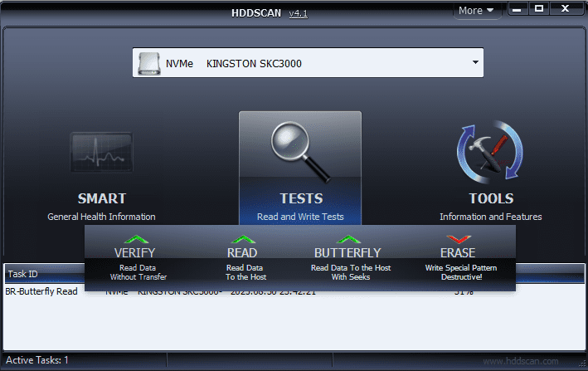
Task: Select the BUTTERFLY test option
Action: (x=349, y=258)
